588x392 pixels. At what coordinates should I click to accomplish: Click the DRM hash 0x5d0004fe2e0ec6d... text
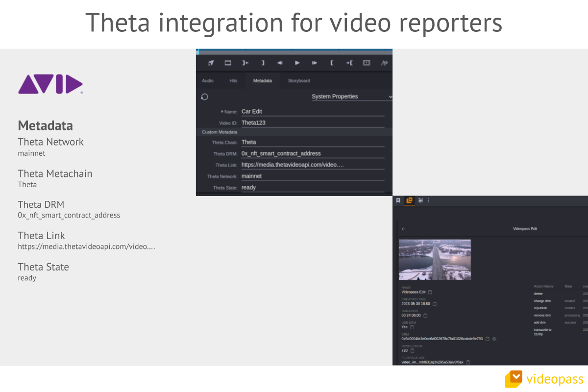tap(442, 339)
